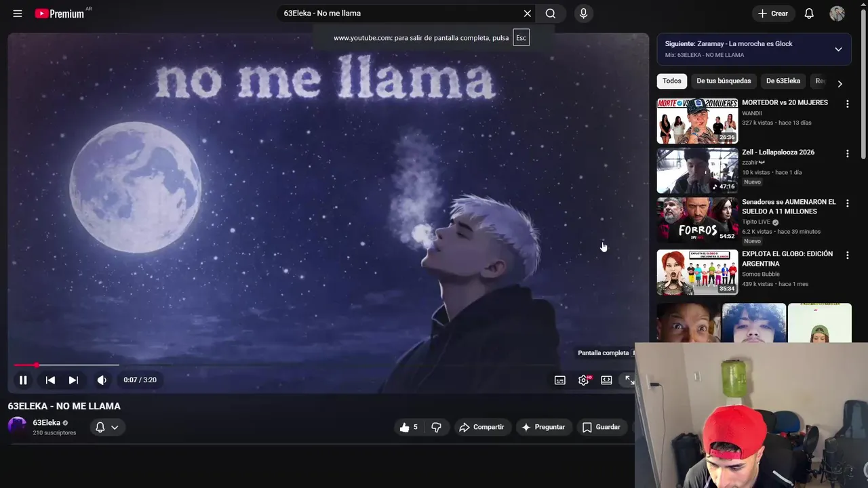The image size is (868, 488).
Task: Show more filter chips with arrow
Action: pyautogui.click(x=840, y=83)
